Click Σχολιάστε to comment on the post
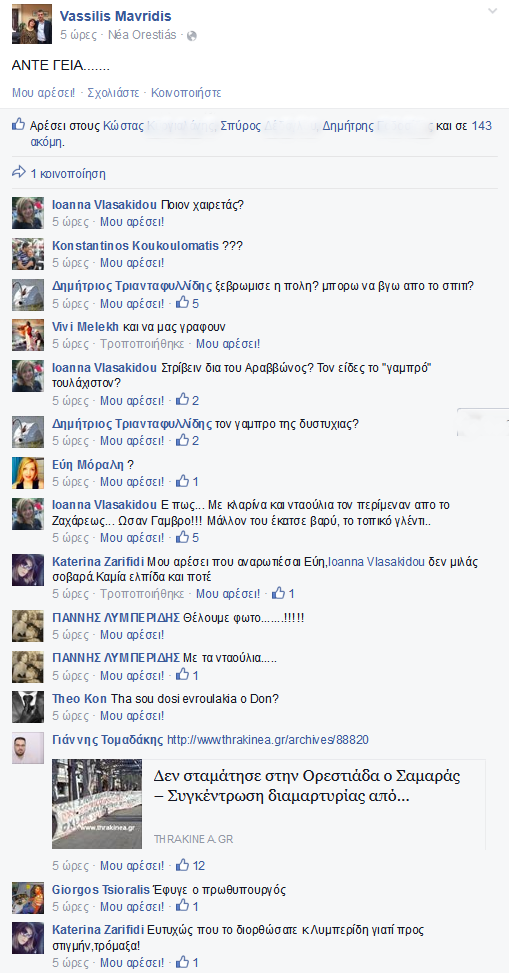509x973 pixels. [x=113, y=93]
